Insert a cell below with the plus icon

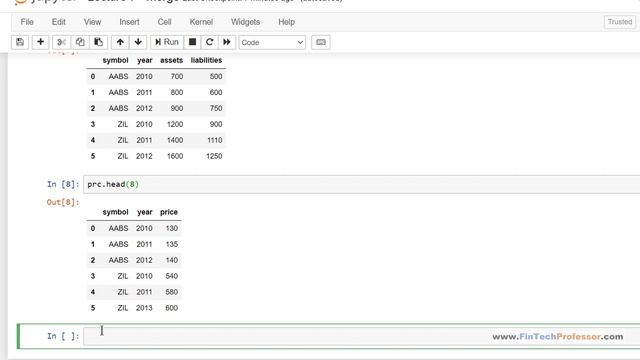40,42
